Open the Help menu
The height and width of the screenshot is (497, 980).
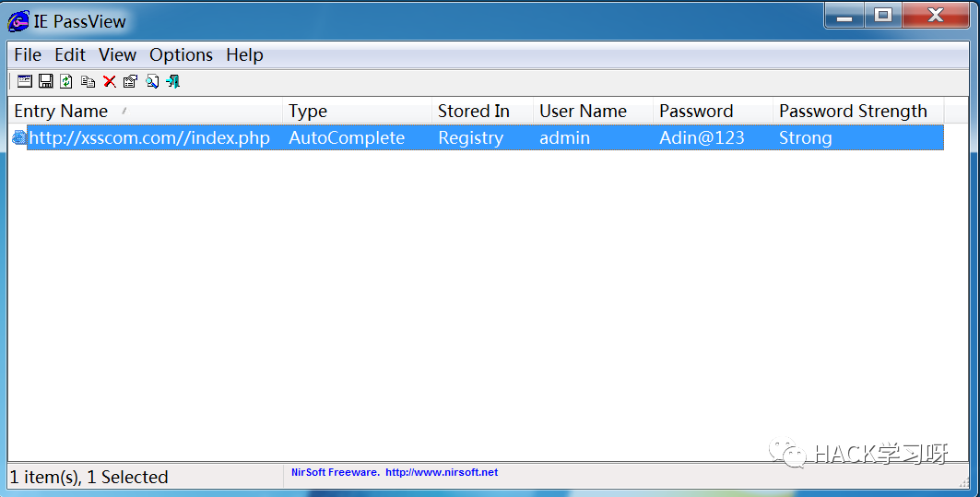(244, 55)
